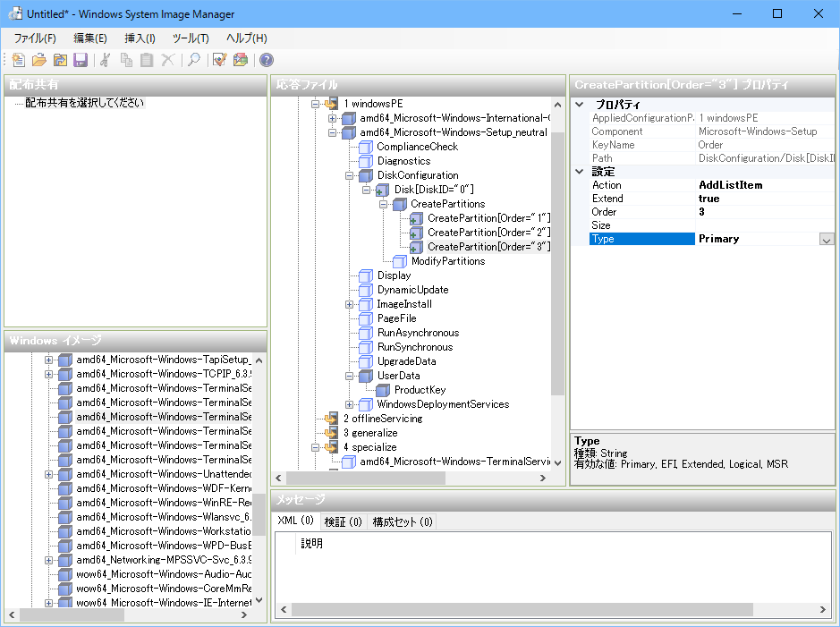Click the Disk[DiskID="0"] node icon
840x627 pixels.
click(x=383, y=190)
